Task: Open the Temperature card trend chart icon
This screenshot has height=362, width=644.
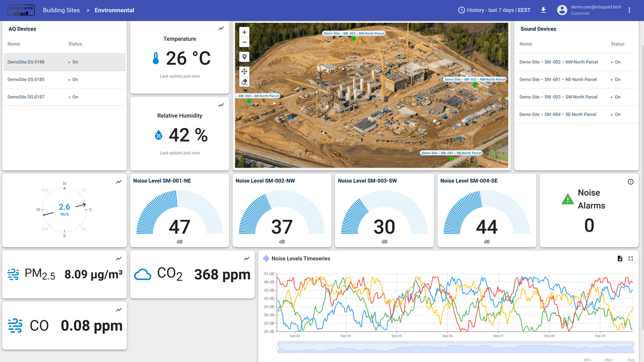Action: coord(221,28)
